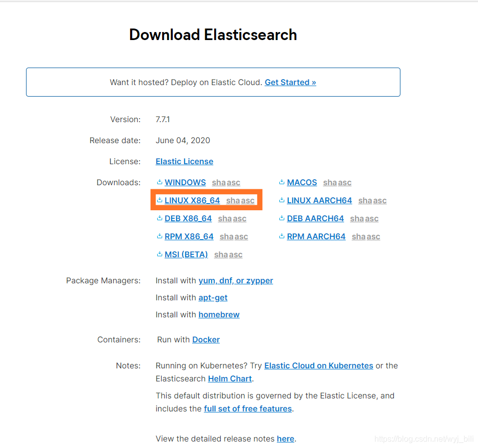Click the download icon beside RPM X86_64
The width and height of the screenshot is (478, 448).
click(160, 236)
